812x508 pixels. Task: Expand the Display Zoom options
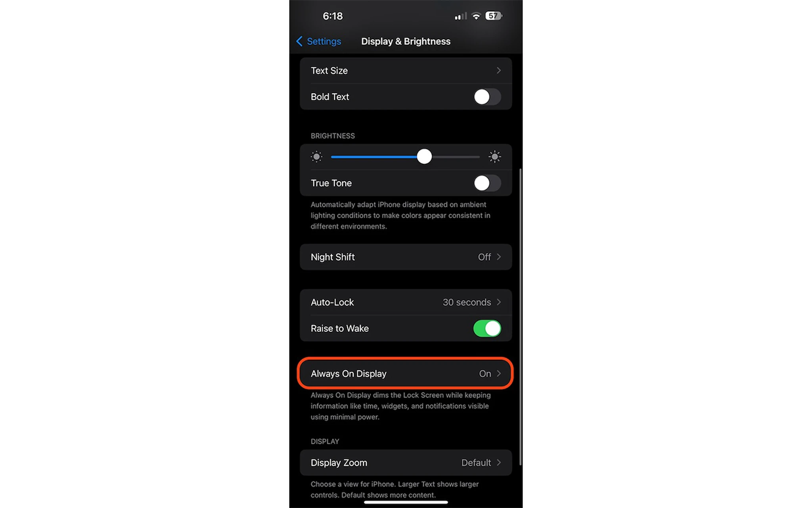click(x=406, y=462)
